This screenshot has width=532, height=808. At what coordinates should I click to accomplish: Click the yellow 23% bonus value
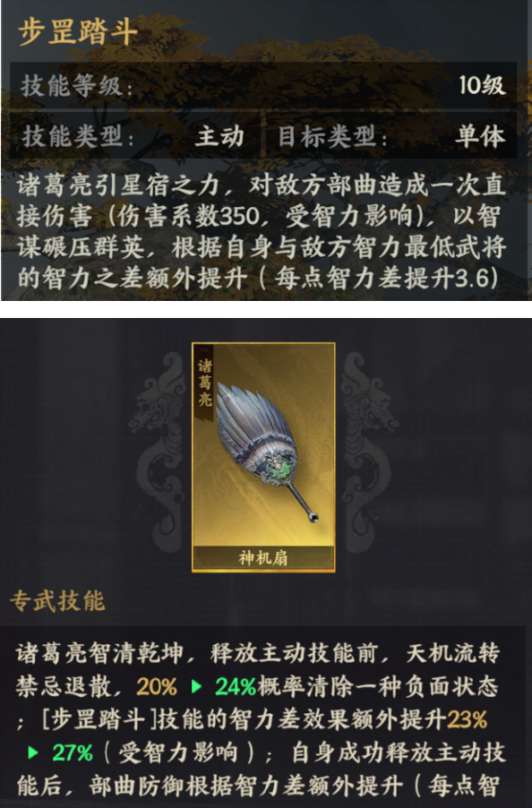468,720
